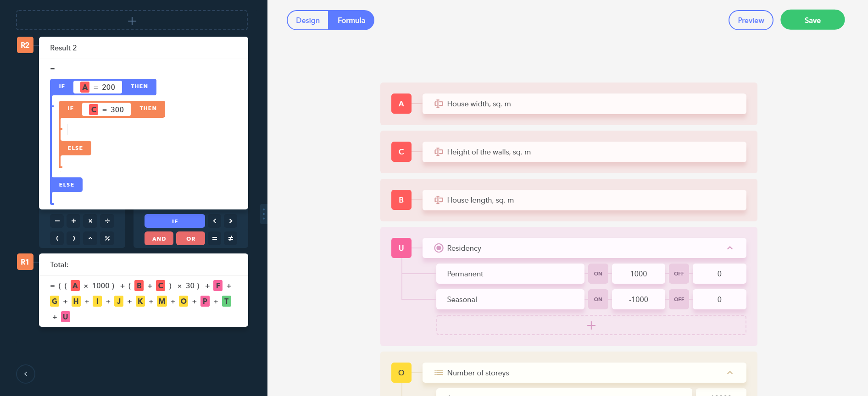The image size is (868, 396).
Task: Open the Preview
Action: (751, 20)
